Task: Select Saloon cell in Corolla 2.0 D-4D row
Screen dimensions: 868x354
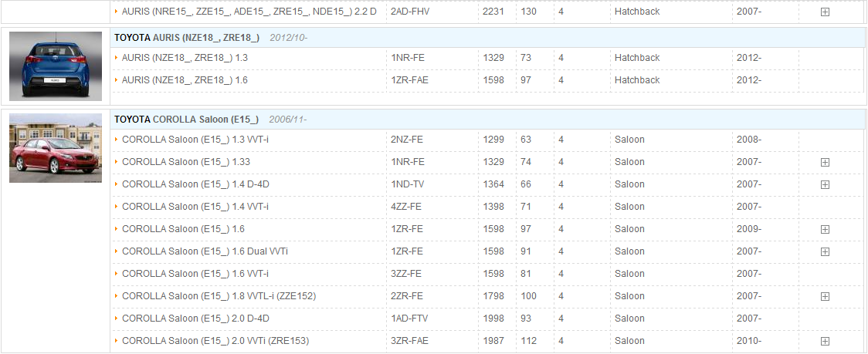Action: pyautogui.click(x=629, y=319)
